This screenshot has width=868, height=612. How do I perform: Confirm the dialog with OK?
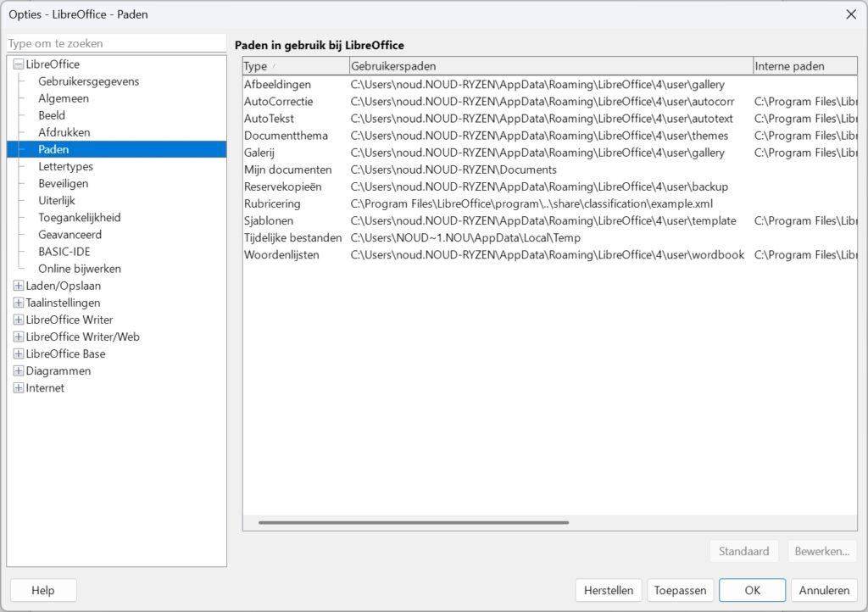(753, 591)
